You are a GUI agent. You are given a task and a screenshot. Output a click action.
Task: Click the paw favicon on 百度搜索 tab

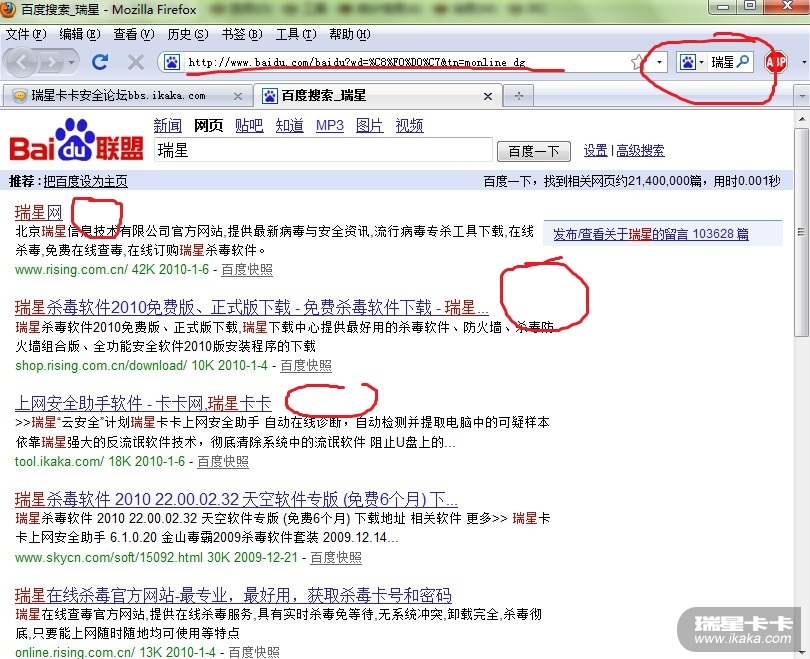click(270, 96)
